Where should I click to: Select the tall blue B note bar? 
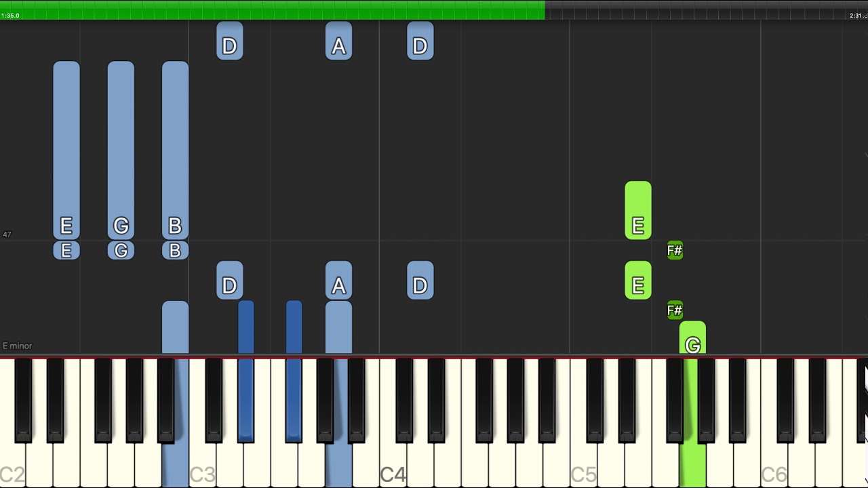(x=175, y=150)
